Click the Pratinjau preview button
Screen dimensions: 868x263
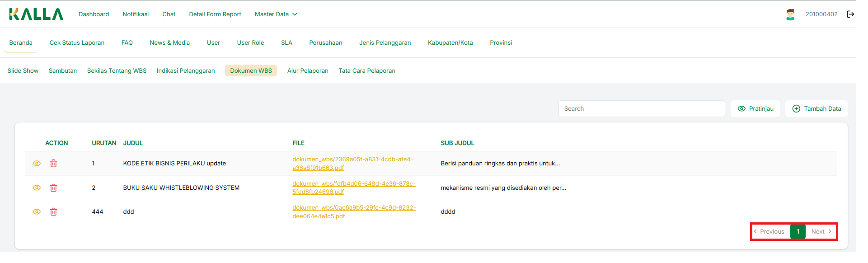[x=755, y=108]
